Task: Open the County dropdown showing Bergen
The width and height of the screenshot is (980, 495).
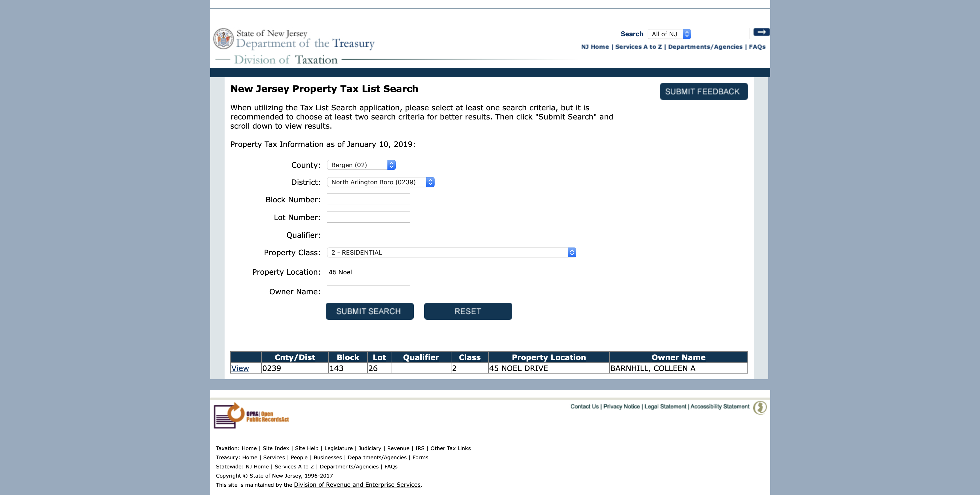Action: [361, 165]
